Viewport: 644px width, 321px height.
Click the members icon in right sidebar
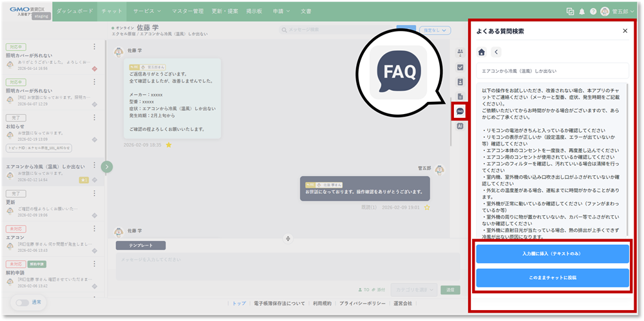460,52
